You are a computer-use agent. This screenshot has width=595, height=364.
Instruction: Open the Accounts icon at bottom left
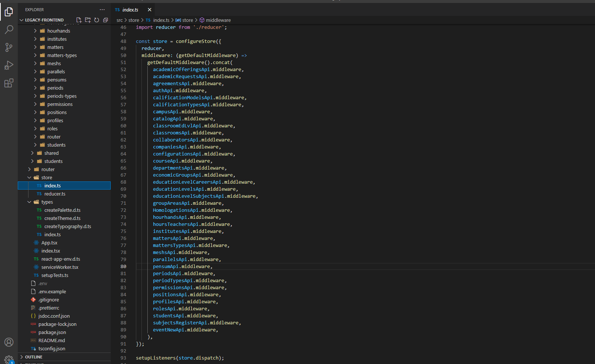coord(9,342)
